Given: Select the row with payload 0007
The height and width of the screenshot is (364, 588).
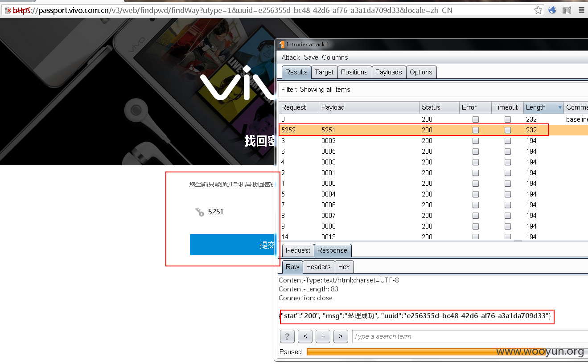Looking at the screenshot, I should click(x=433, y=216).
